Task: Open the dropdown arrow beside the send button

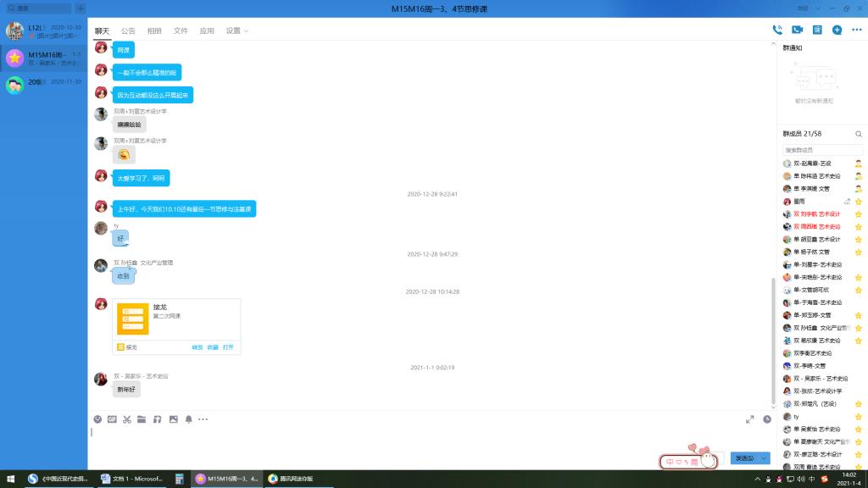Action: 765,458
